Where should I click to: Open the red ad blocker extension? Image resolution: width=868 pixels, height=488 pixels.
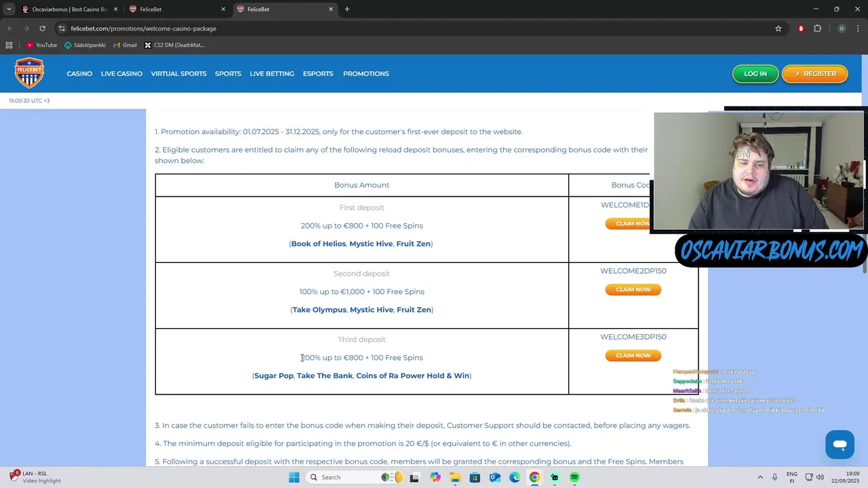click(801, 28)
